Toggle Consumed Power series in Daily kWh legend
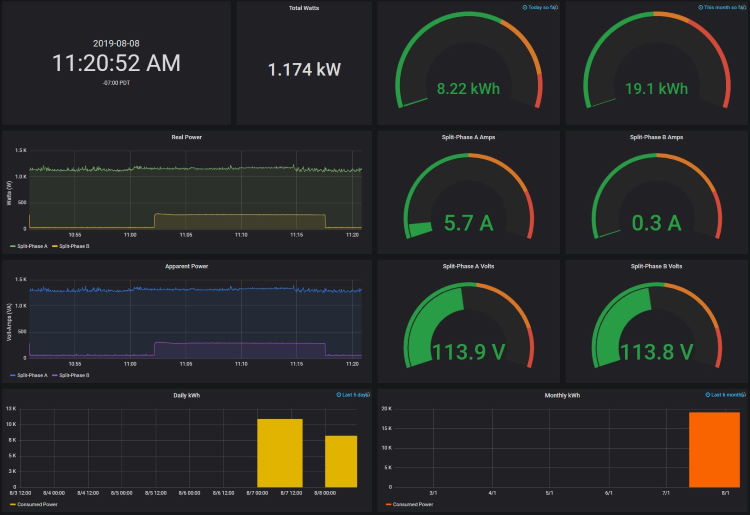 click(x=37, y=504)
